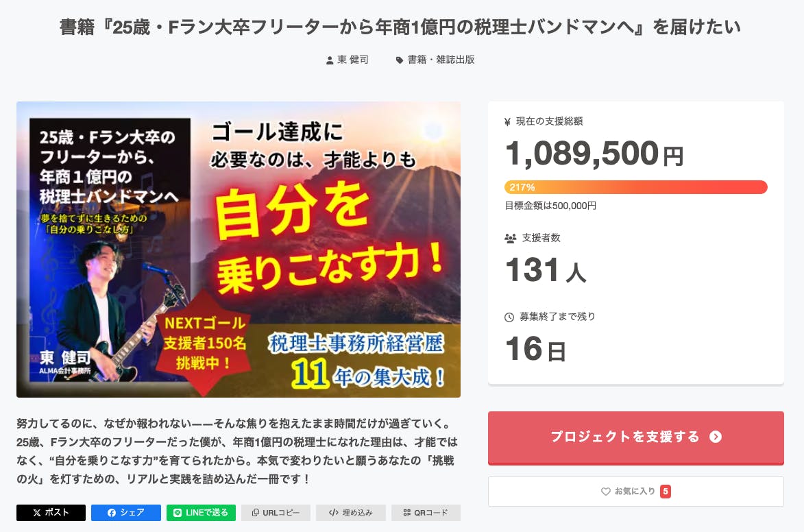Click the supporters icon beside 支援者数
This screenshot has width=804, height=532.
[510, 239]
